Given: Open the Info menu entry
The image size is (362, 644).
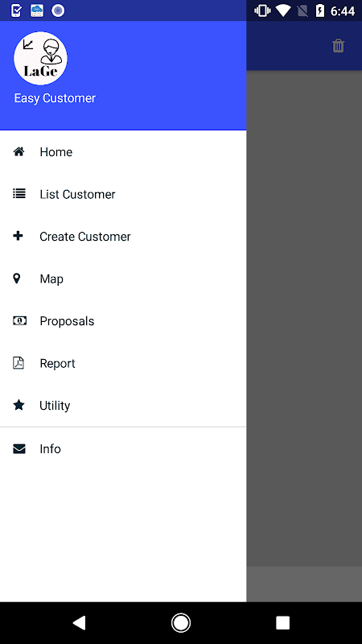Looking at the screenshot, I should pos(123,449).
